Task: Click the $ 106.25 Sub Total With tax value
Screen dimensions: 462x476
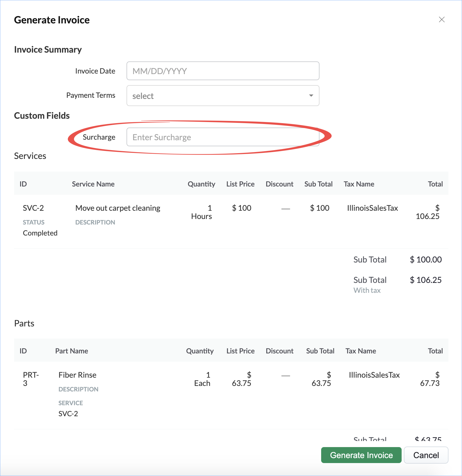Action: tap(426, 280)
